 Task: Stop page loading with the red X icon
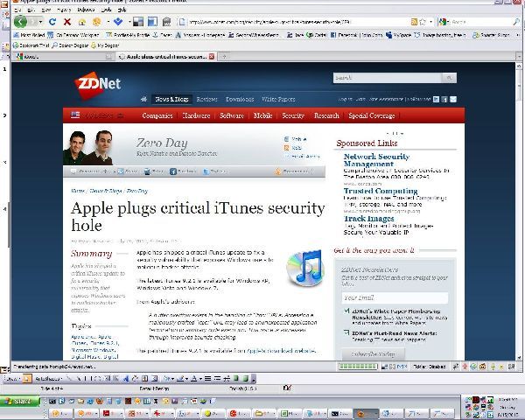pos(67,21)
